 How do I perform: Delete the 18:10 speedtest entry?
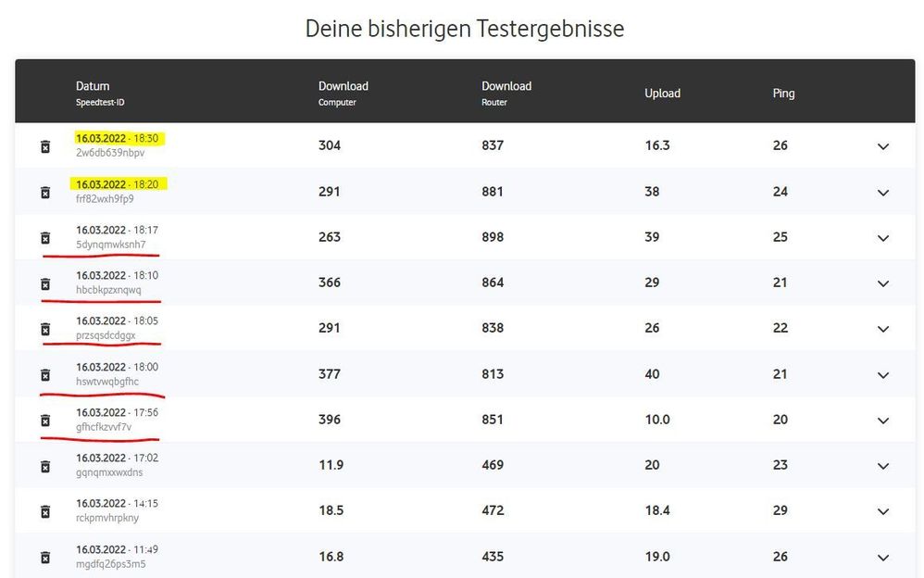tap(44, 283)
